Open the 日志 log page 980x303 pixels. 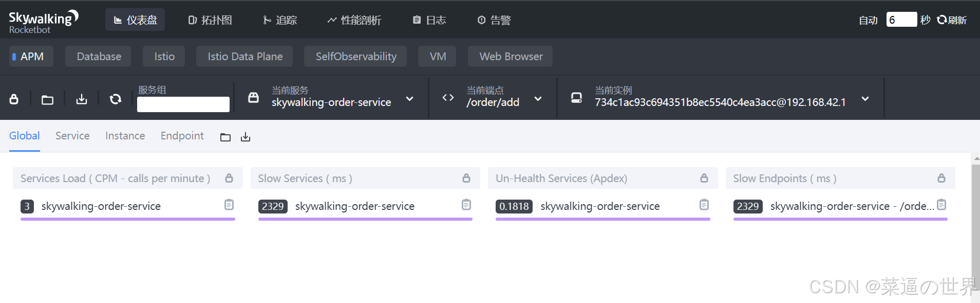[429, 20]
